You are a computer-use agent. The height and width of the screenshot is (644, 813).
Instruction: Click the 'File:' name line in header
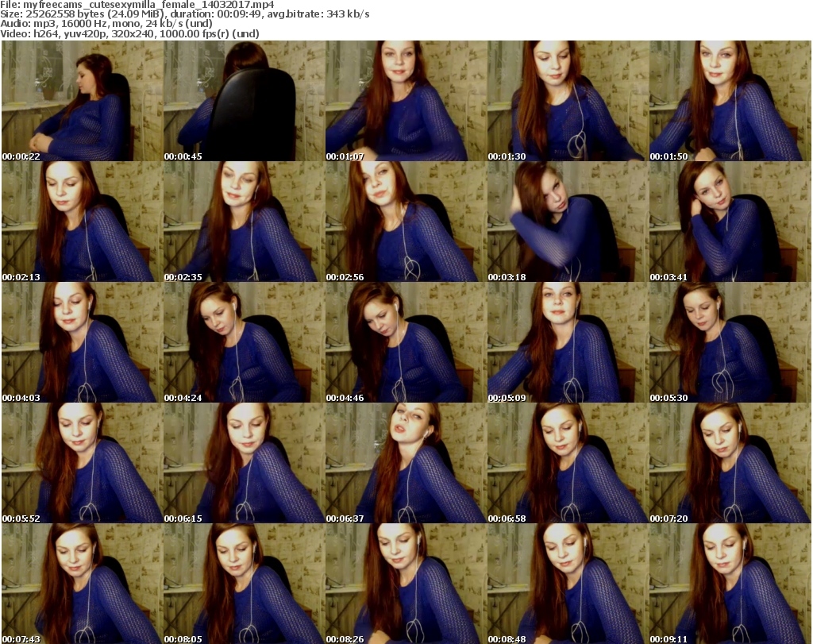137,5
